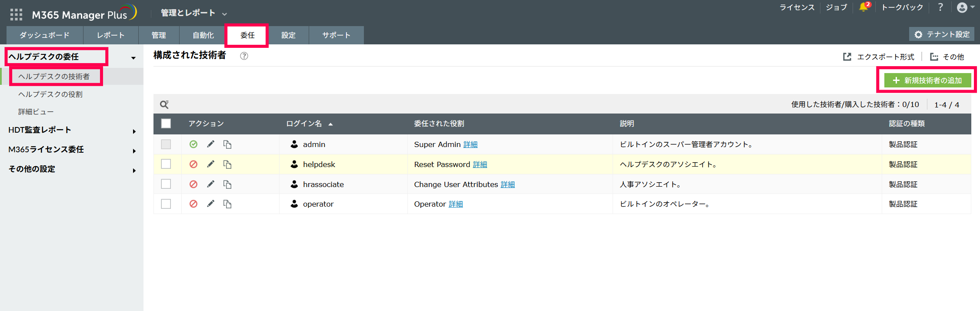Click the copy icon for hrassociate
Image resolution: width=980 pixels, height=311 pixels.
coord(227,184)
